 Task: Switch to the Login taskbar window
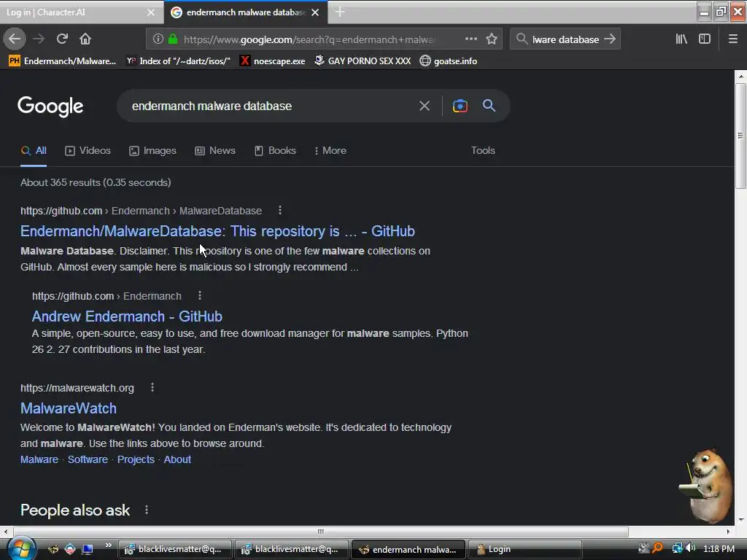coord(525,549)
